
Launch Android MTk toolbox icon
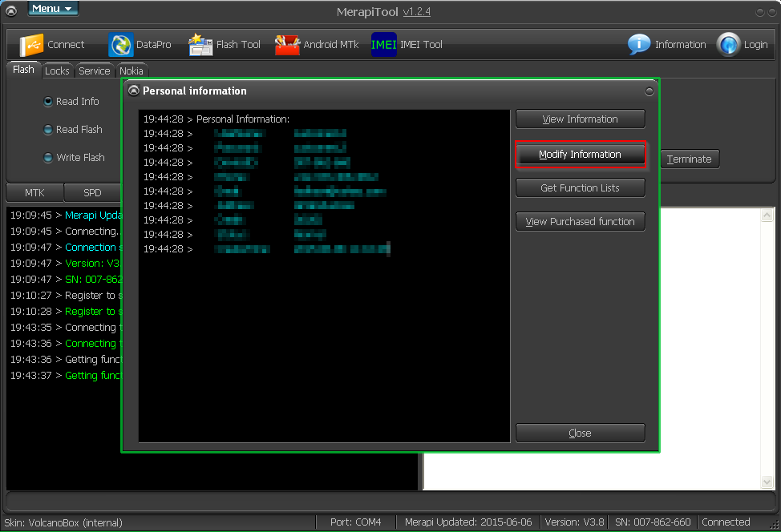287,45
